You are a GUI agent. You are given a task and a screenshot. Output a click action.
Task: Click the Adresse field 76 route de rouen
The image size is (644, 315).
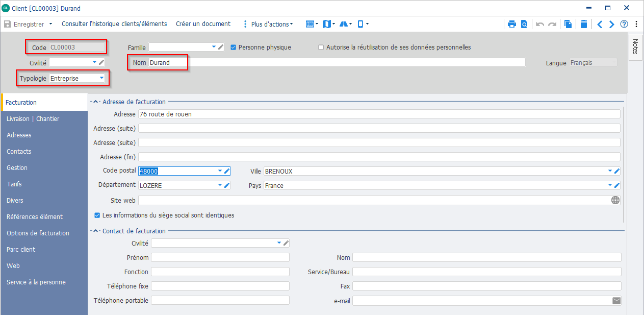coord(379,114)
